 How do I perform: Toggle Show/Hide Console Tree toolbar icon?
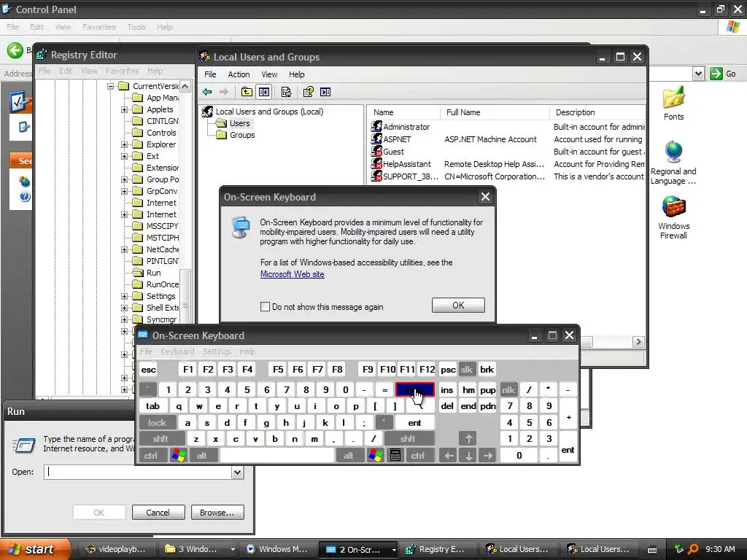coord(264,92)
